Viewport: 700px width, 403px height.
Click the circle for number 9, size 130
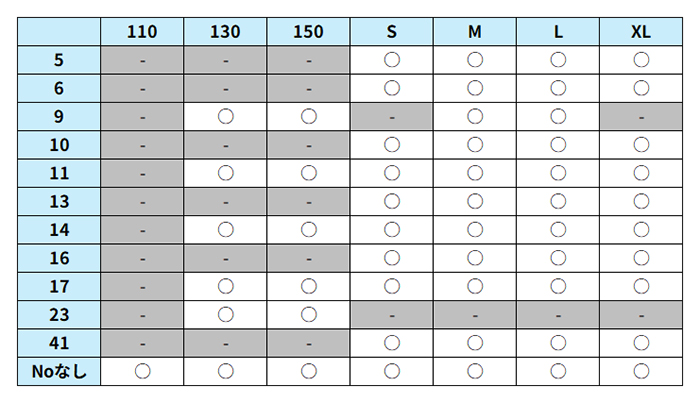pos(225,117)
